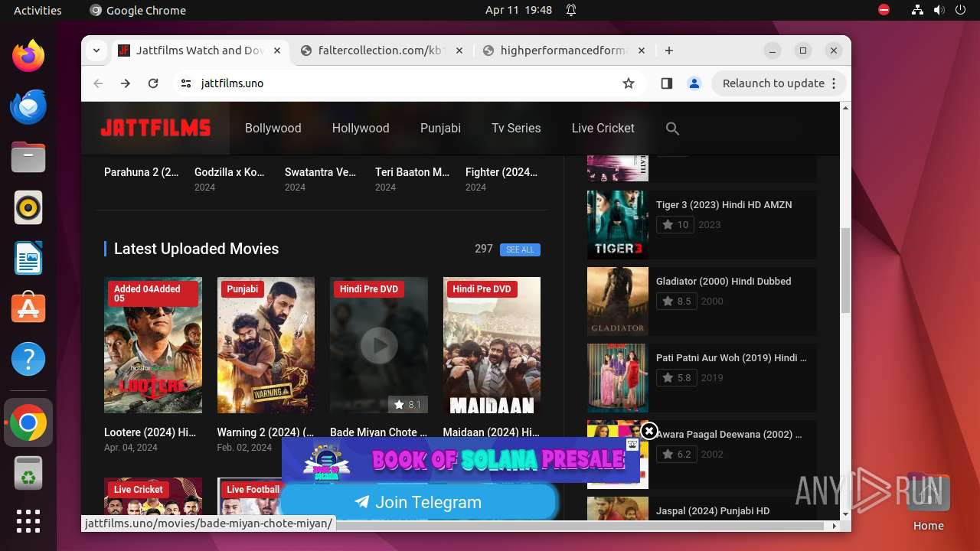
Task: Click the Book of Solana Presale banner
Action: (x=461, y=459)
